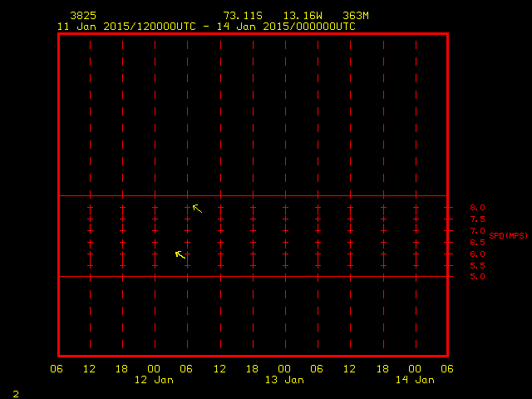Image resolution: width=532 pixels, height=399 pixels.
Task: Click the 'SPD(MPS)' axis label
Action: pos(508,235)
